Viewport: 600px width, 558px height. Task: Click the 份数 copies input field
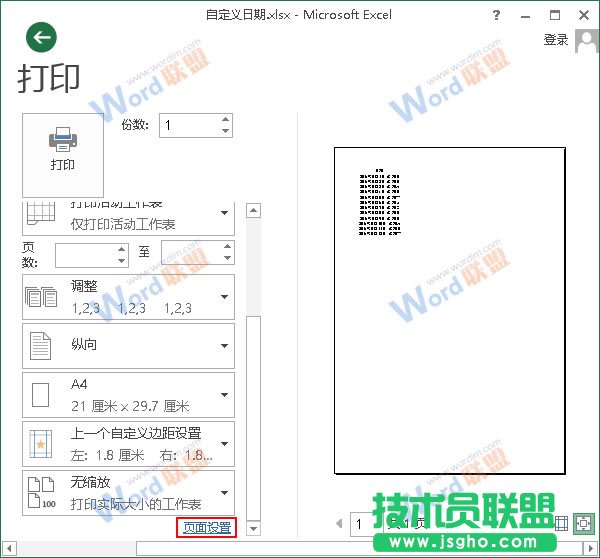[189, 125]
